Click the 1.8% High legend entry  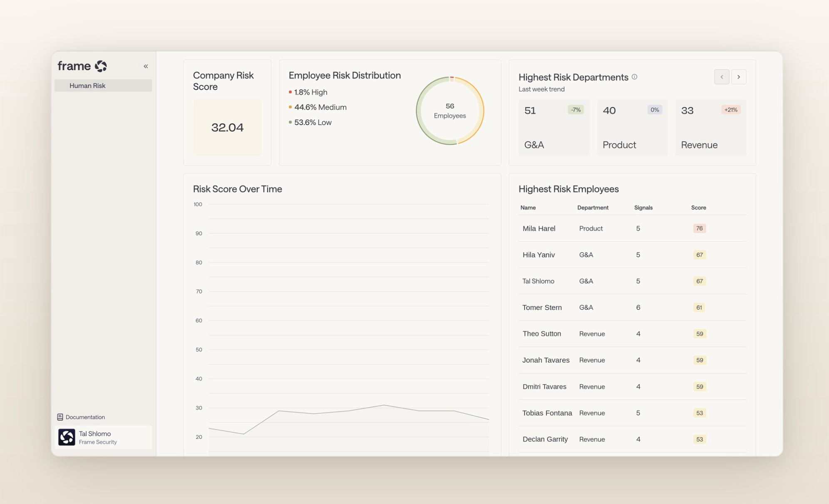click(308, 92)
